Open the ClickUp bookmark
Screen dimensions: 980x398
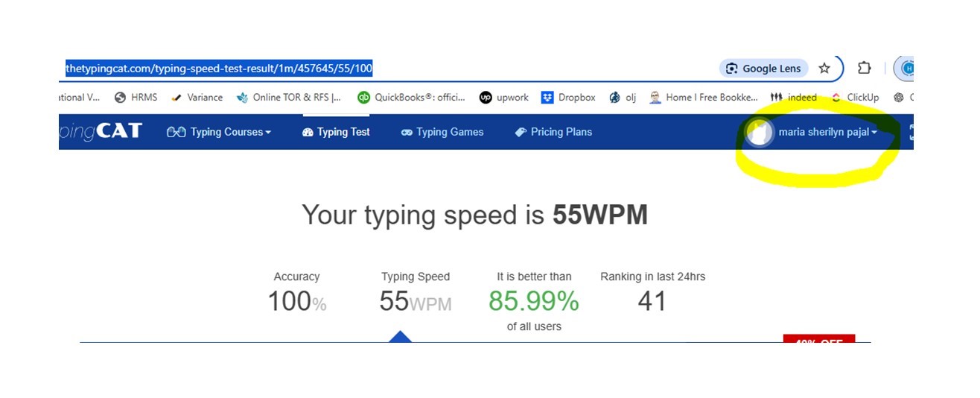pyautogui.click(x=855, y=97)
